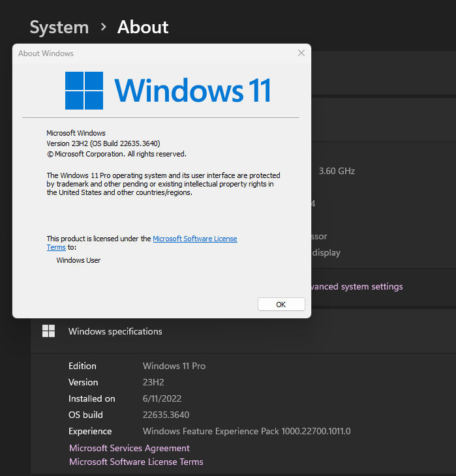Click the Edition label in Windows specifications
This screenshot has width=456, height=476.
point(82,366)
